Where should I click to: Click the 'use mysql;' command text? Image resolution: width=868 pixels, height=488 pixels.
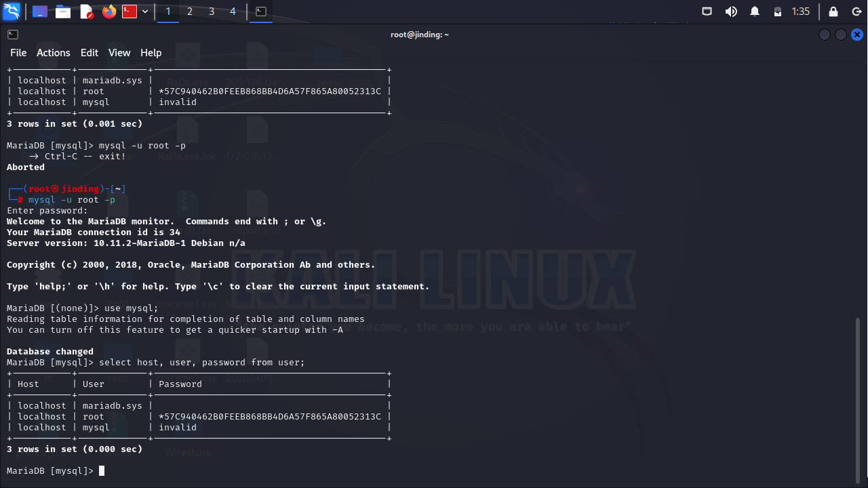click(x=132, y=308)
